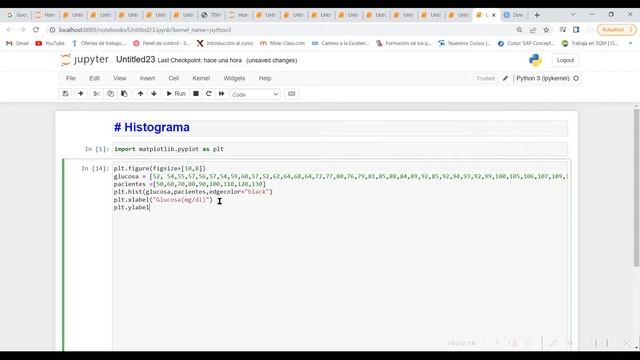Open the Panel de control bookmark
640x360 pixels.
click(x=161, y=43)
